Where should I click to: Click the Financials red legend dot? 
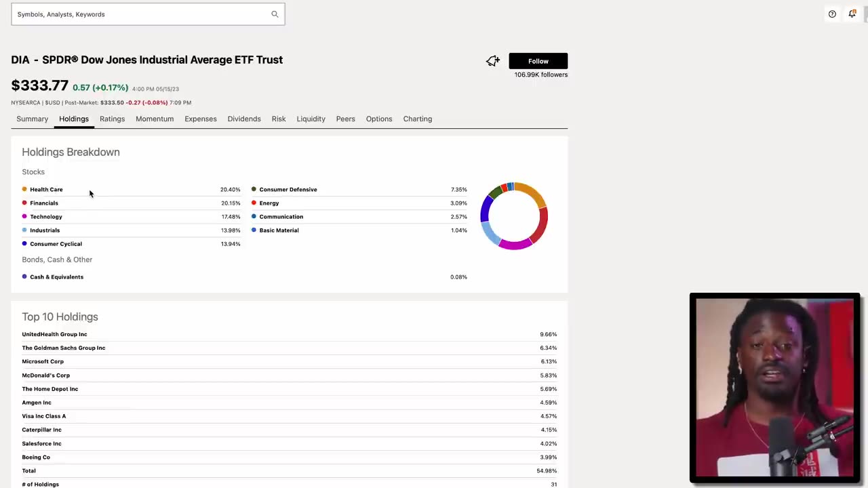24,203
